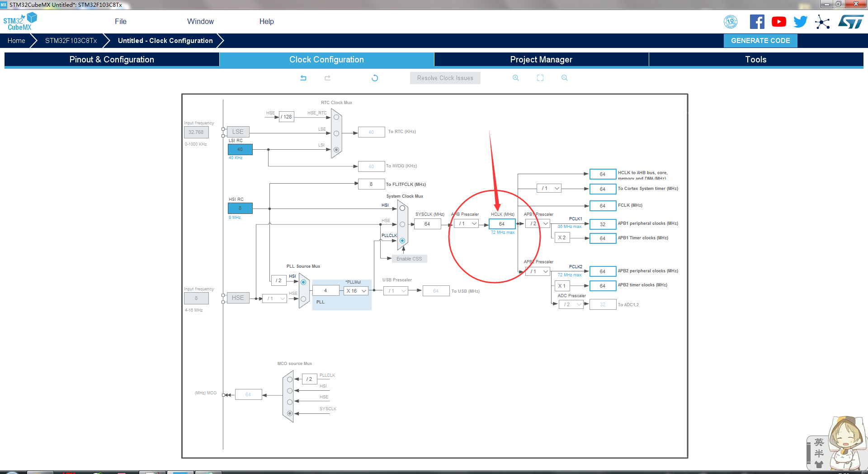868x474 pixels.
Task: Click the ST logo icon
Action: coord(851,22)
